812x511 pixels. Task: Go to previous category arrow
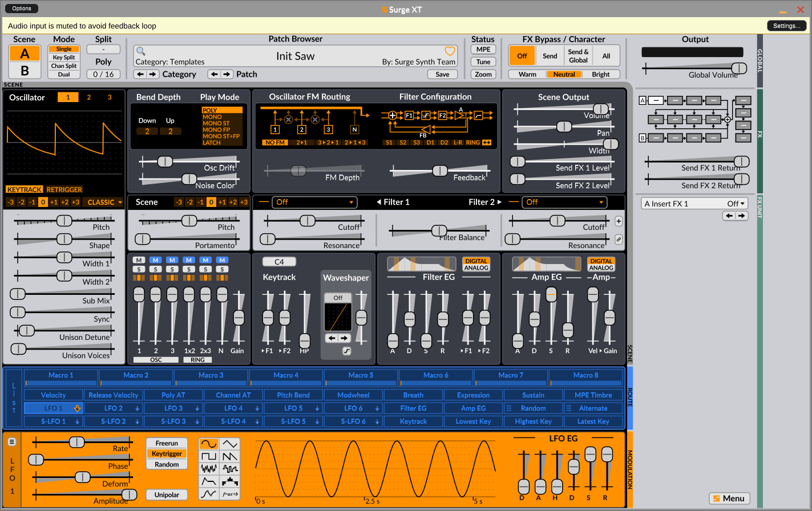click(x=140, y=74)
